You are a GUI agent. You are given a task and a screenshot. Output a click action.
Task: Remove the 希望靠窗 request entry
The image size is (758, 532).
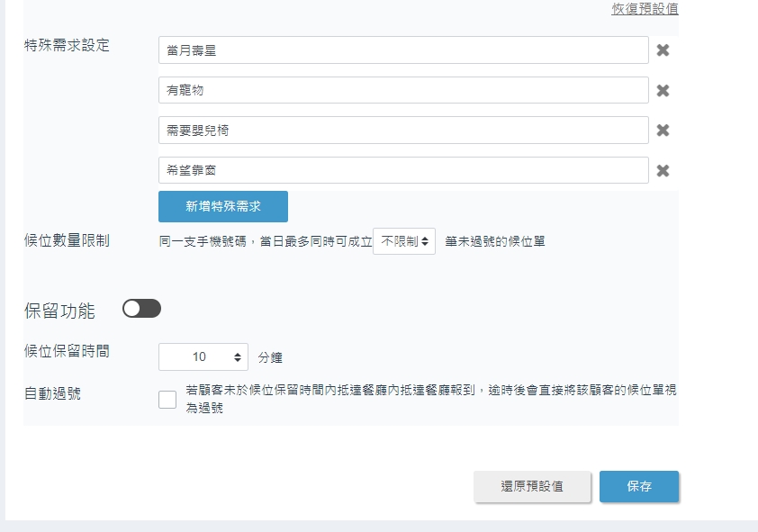point(663,171)
